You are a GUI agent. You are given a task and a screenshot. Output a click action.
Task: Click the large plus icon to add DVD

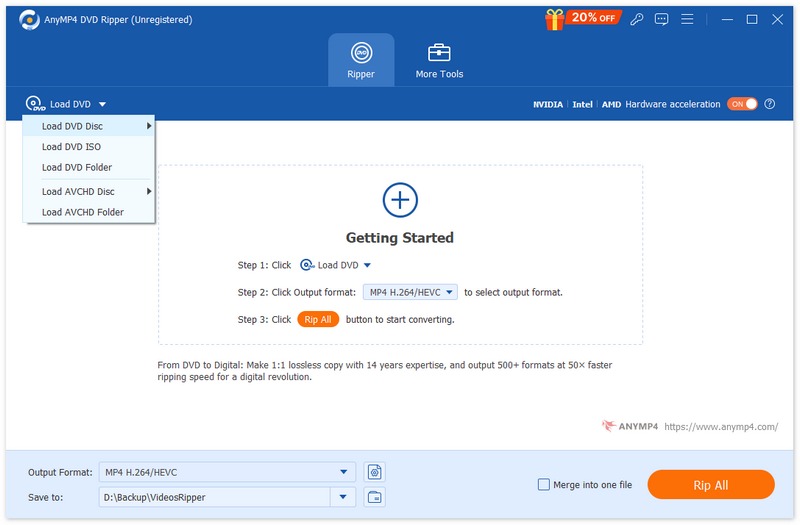[x=400, y=200]
